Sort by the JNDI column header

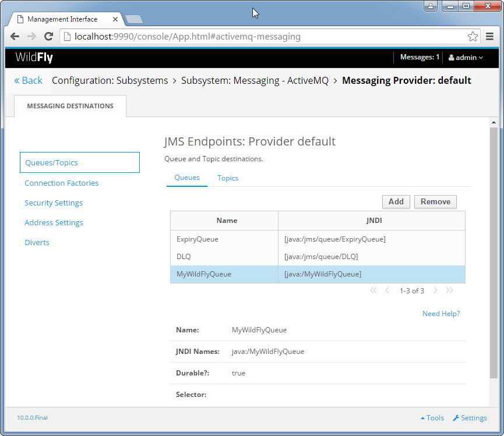pos(372,221)
